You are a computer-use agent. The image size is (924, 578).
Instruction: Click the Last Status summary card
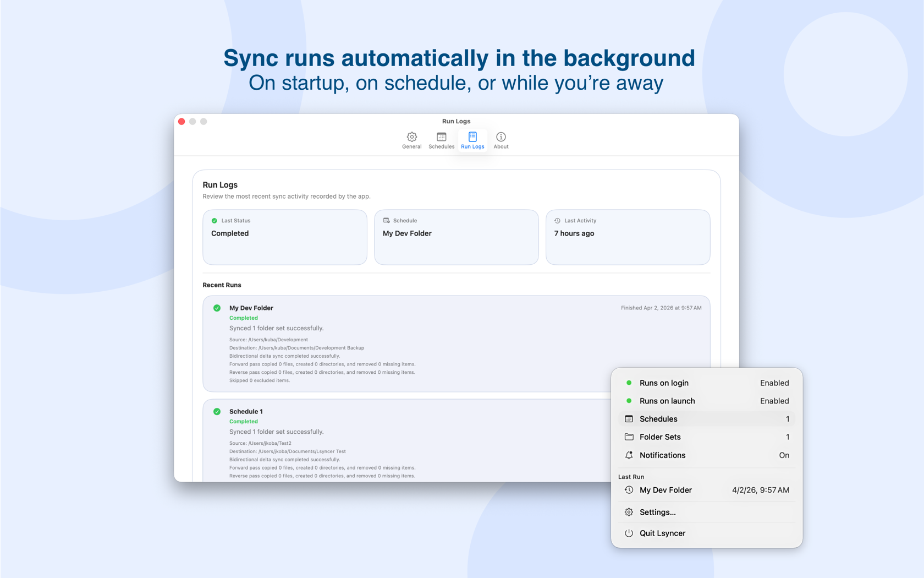(x=284, y=237)
